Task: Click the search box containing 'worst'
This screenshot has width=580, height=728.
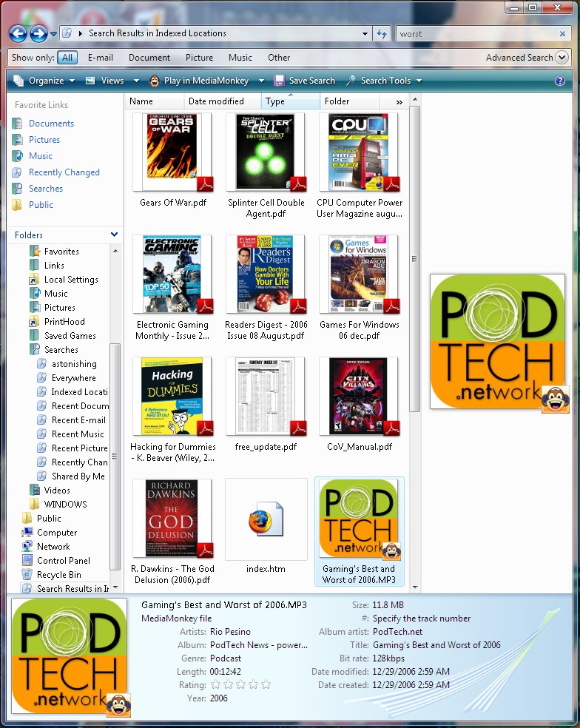Action: [x=476, y=34]
